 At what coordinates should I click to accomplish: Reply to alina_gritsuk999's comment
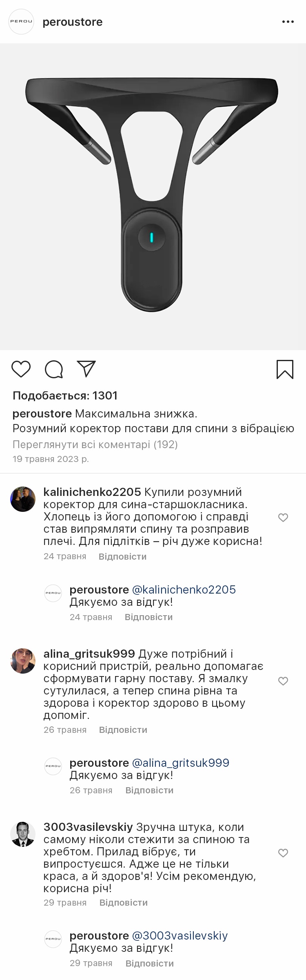click(123, 730)
